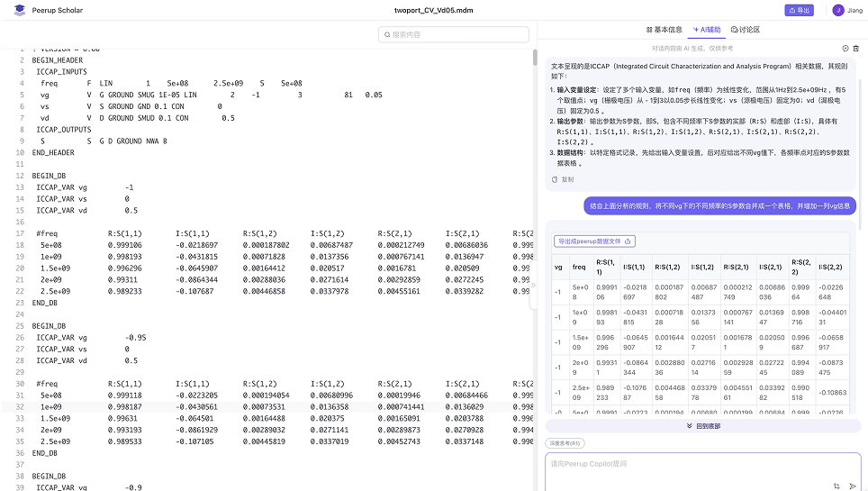Click 'ICCAP_VAR vg -0.95' line
Image resolution: width=868 pixels, height=491 pixels.
[91, 338]
